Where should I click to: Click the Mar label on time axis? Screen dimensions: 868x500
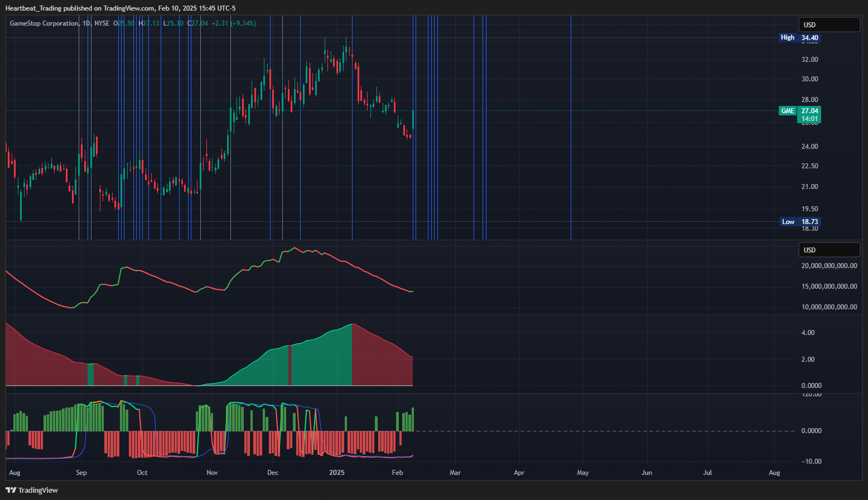pos(455,473)
